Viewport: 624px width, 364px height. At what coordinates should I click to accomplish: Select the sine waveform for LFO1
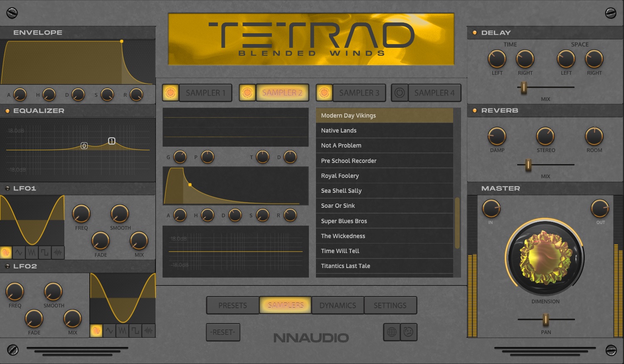click(6, 252)
